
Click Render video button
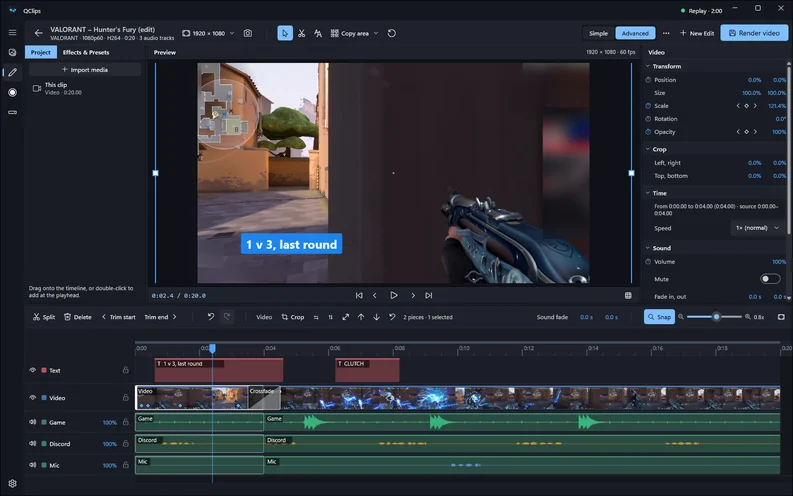[x=754, y=33]
